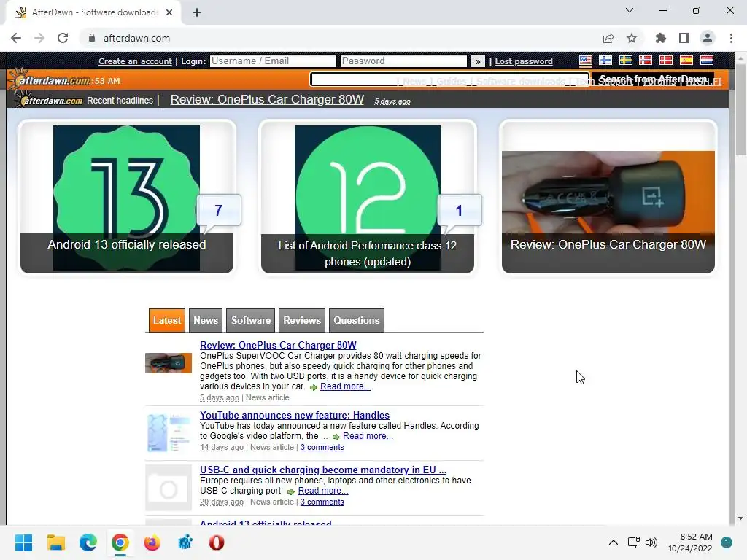This screenshot has width=747, height=560.
Task: Open notification center badge
Action: pos(727,542)
